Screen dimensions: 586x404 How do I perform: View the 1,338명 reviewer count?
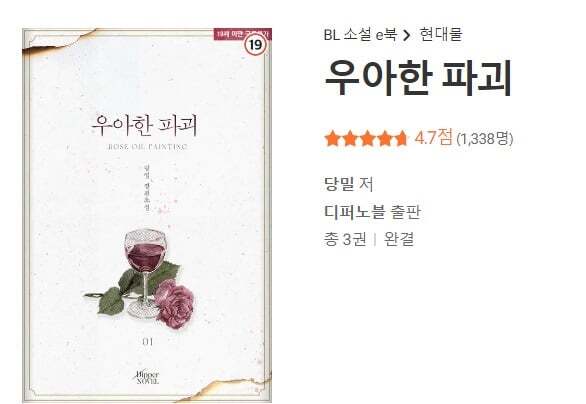click(x=485, y=139)
